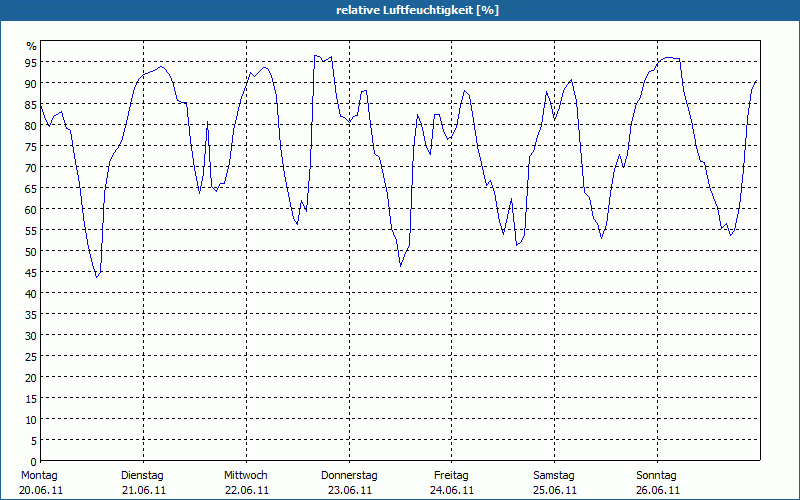Click the y-axis value '95'
800x500 pixels.
tap(31, 63)
